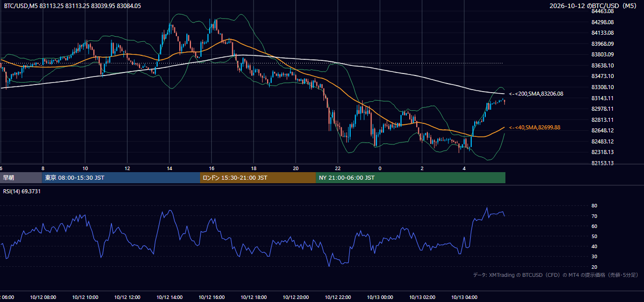Click the 83638.10 price axis value
Image resolution: width=644 pixels, height=302 pixels.
tap(602, 65)
